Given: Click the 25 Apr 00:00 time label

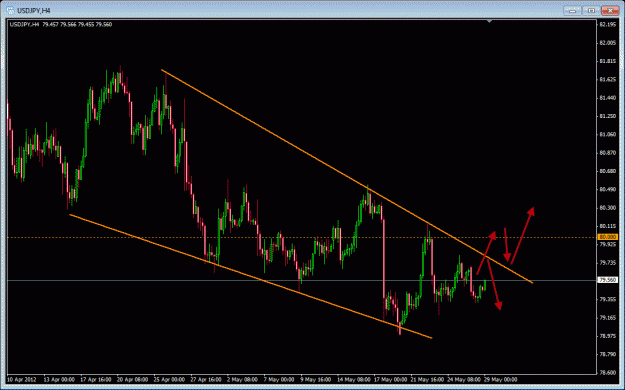Looking at the screenshot, I should tap(169, 380).
